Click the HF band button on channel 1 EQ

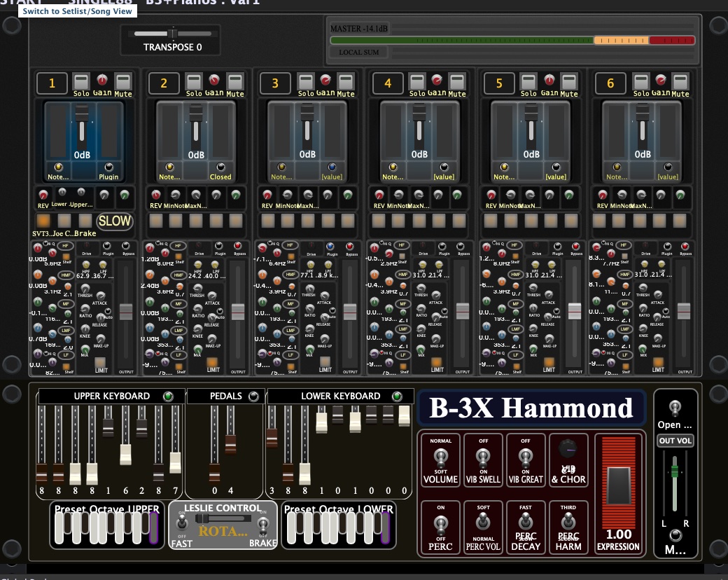66,245
